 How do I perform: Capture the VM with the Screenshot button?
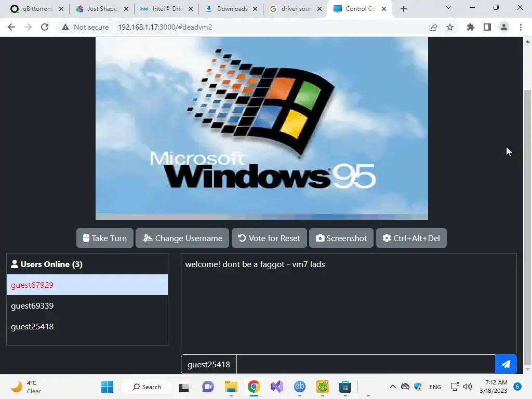(341, 238)
